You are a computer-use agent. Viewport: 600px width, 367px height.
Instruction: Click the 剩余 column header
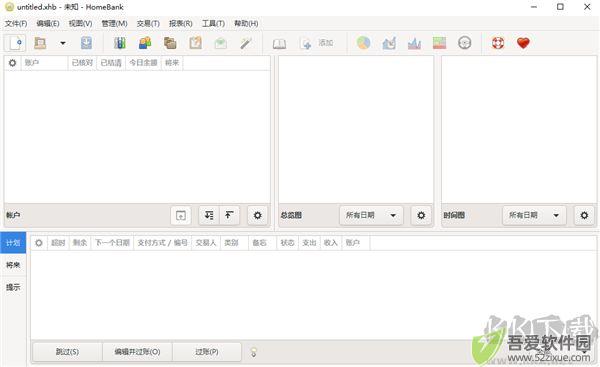tap(80, 243)
